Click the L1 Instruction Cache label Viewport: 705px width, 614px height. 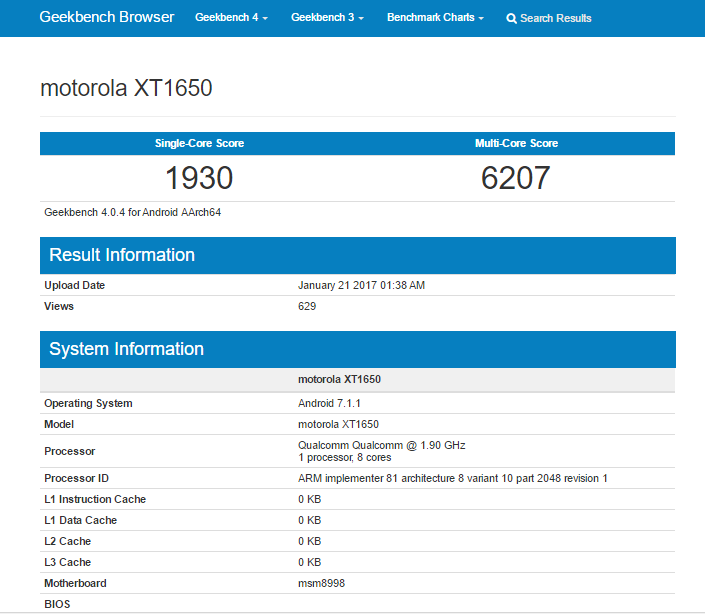coord(95,499)
